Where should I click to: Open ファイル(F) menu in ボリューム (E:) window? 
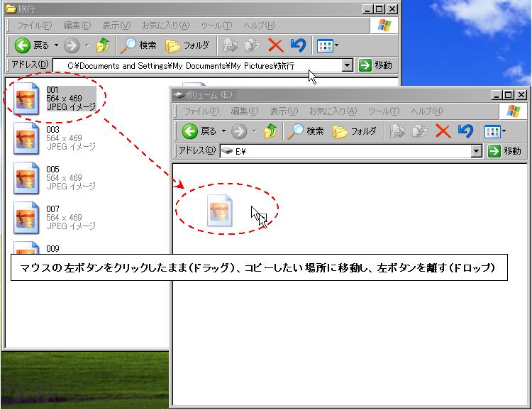coord(201,111)
